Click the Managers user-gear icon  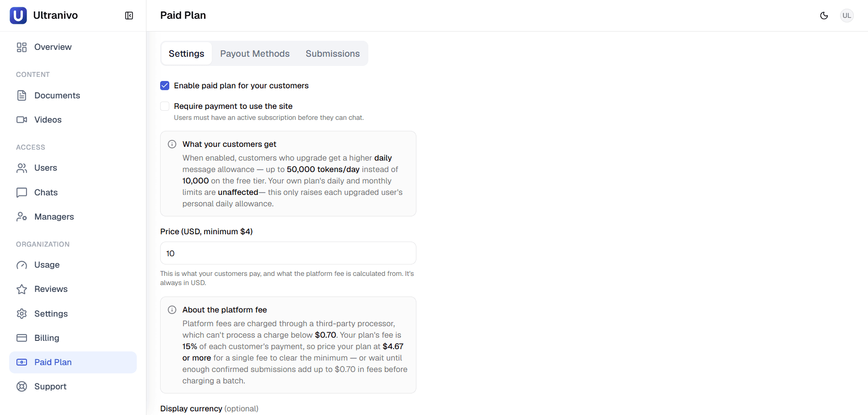pos(22,216)
